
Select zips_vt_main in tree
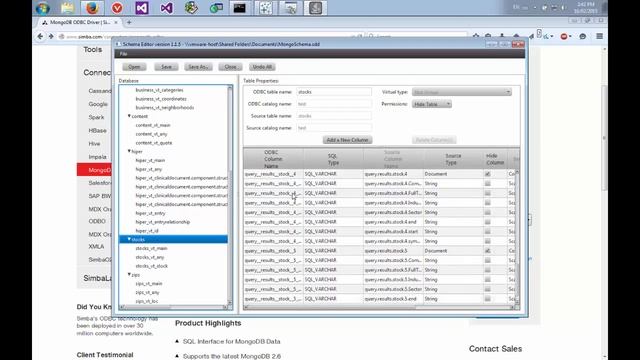[149, 283]
